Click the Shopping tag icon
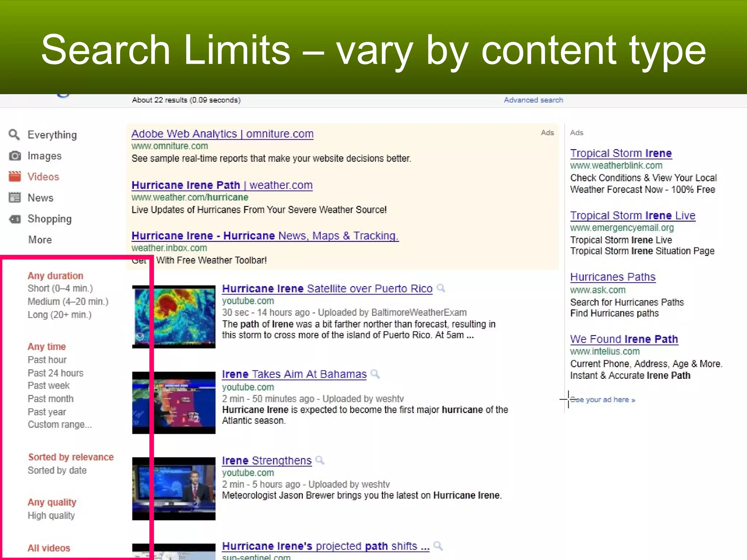747x560 pixels. click(x=15, y=219)
